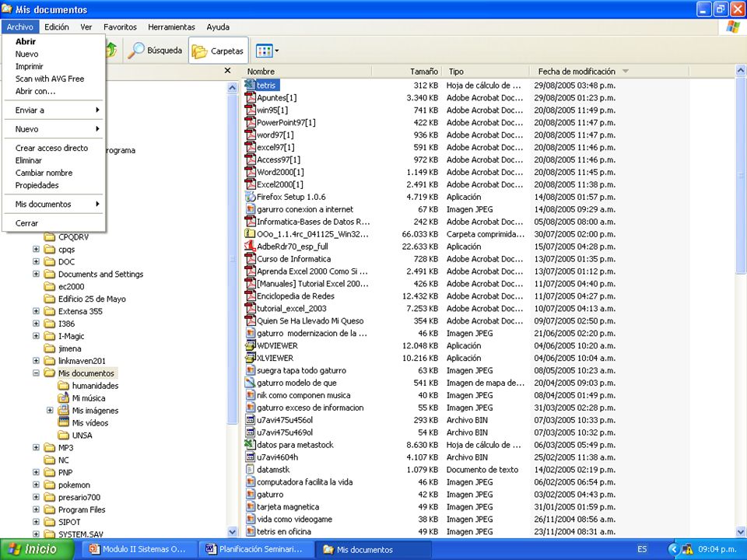Expand the MP3 folder node
Screen dimensions: 747x560
36,447
